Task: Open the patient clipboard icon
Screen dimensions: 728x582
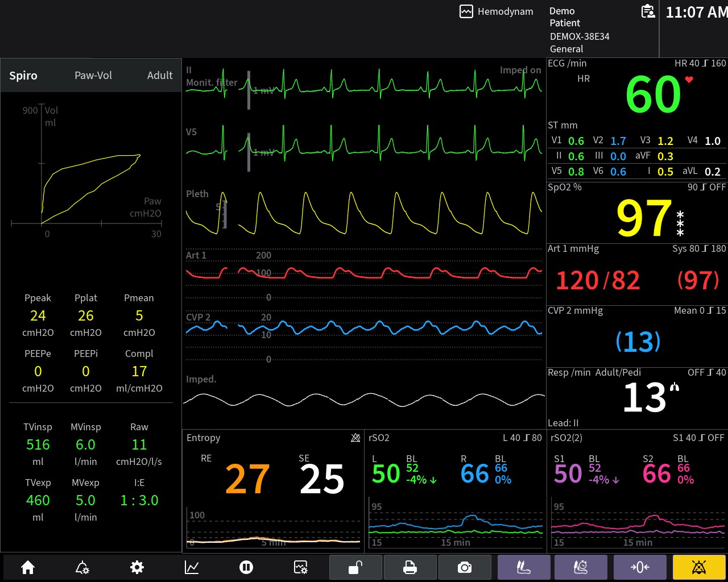Action: pos(647,11)
